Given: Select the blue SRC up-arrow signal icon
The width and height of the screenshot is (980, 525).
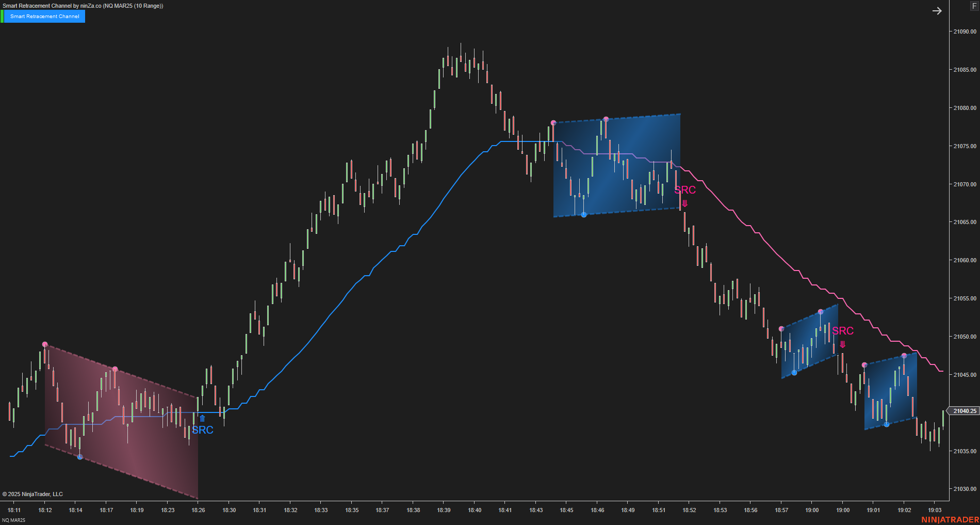Looking at the screenshot, I should click(201, 419).
